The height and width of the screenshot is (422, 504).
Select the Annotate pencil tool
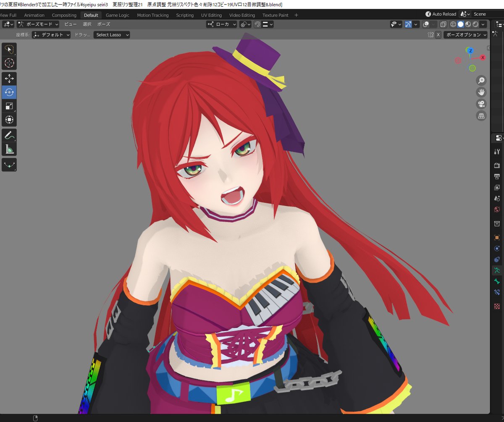pyautogui.click(x=9, y=135)
